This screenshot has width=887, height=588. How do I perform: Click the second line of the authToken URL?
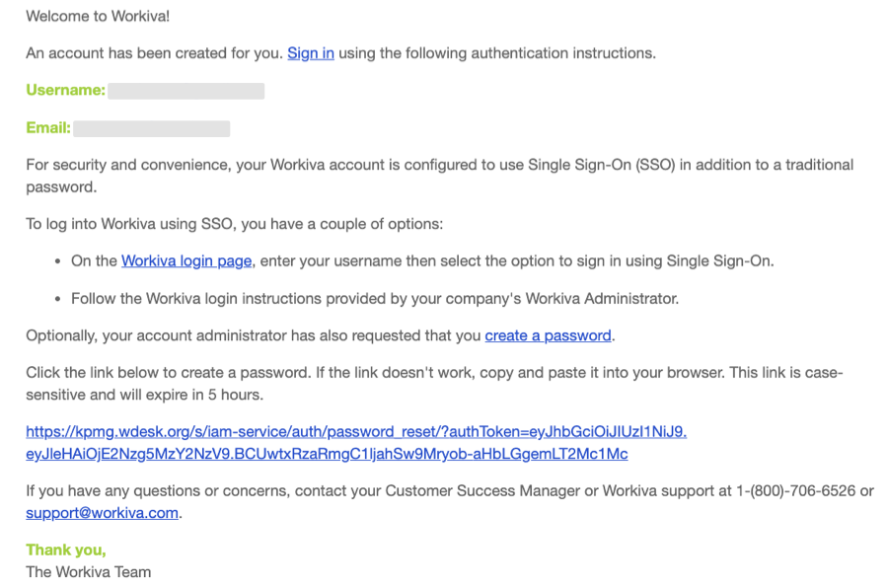point(327,454)
